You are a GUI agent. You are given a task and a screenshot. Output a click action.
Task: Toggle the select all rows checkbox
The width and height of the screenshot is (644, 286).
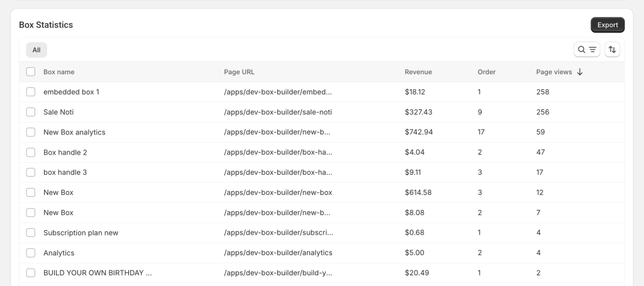click(31, 72)
